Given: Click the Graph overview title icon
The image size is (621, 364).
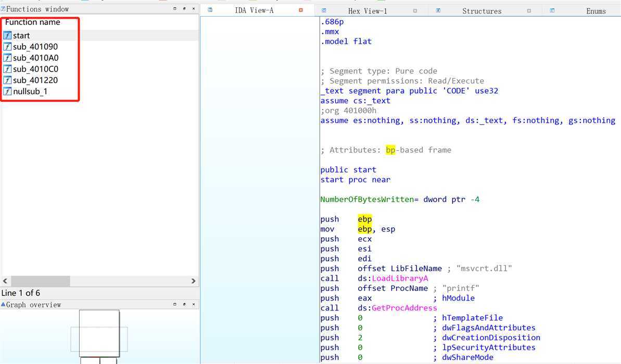Looking at the screenshot, I should point(3,305).
